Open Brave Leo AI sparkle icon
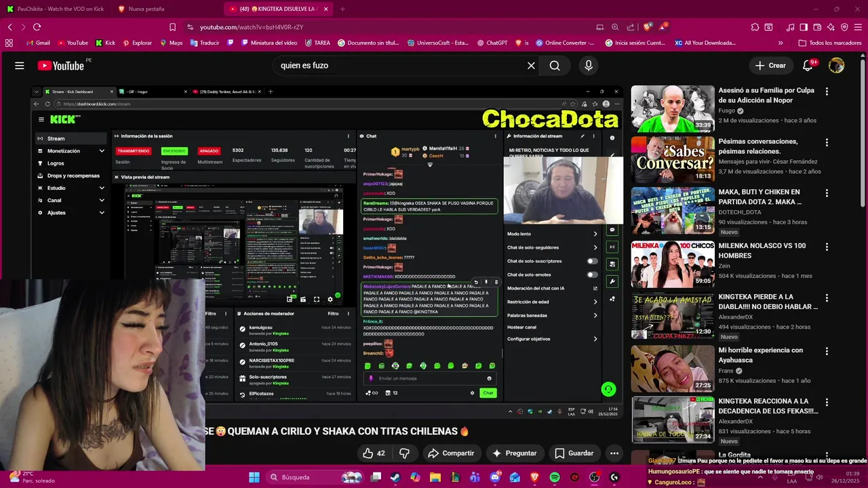This screenshot has width=868, height=488. click(x=831, y=27)
